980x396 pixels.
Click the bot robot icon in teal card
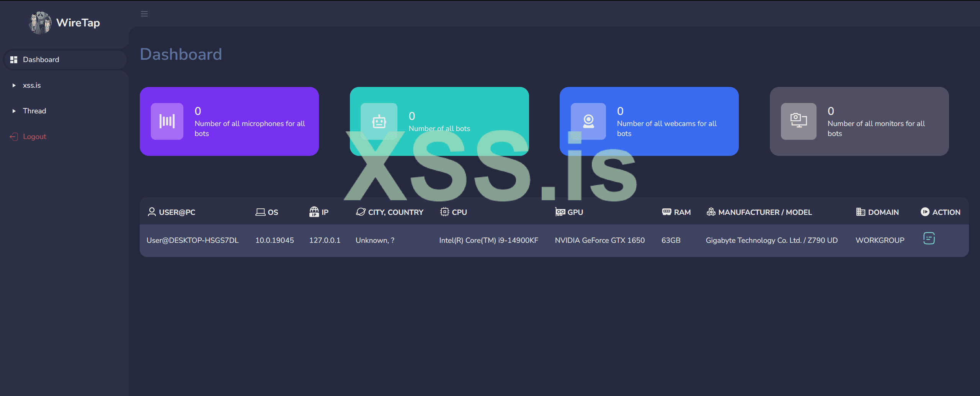[x=379, y=121]
